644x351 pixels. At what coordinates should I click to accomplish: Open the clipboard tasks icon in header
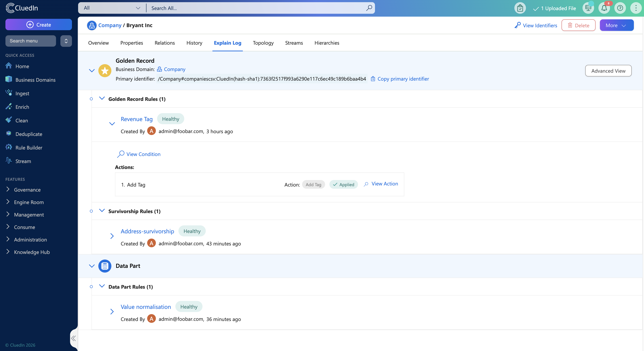(x=520, y=8)
